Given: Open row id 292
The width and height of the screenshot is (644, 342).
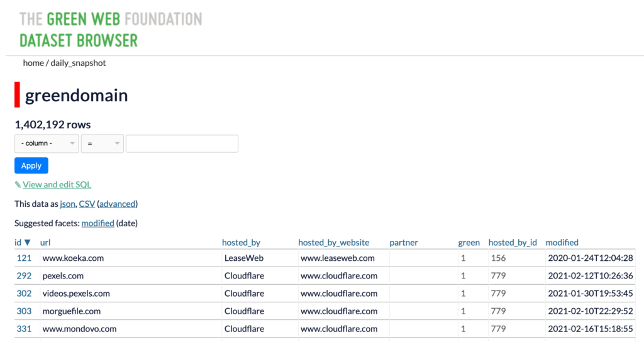Looking at the screenshot, I should [x=24, y=275].
